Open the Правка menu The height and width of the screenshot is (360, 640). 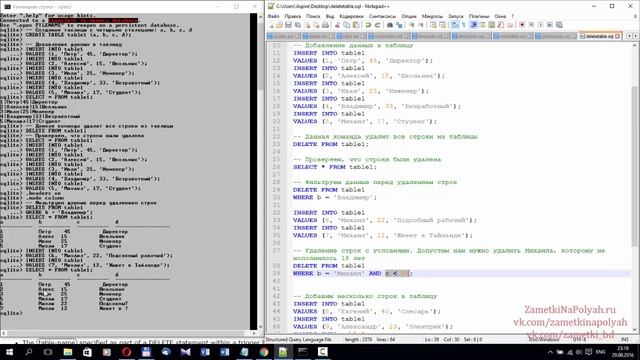pos(292,16)
